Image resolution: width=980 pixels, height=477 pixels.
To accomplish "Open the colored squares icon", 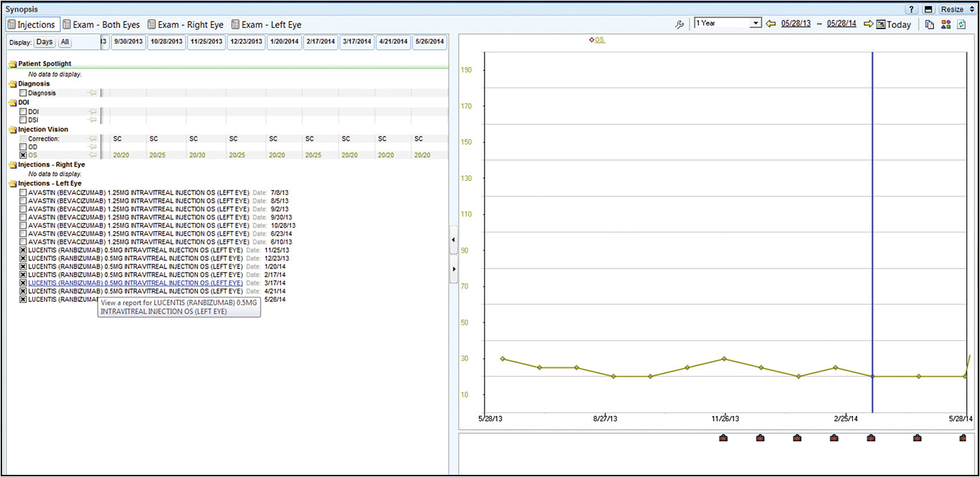I will click(946, 24).
